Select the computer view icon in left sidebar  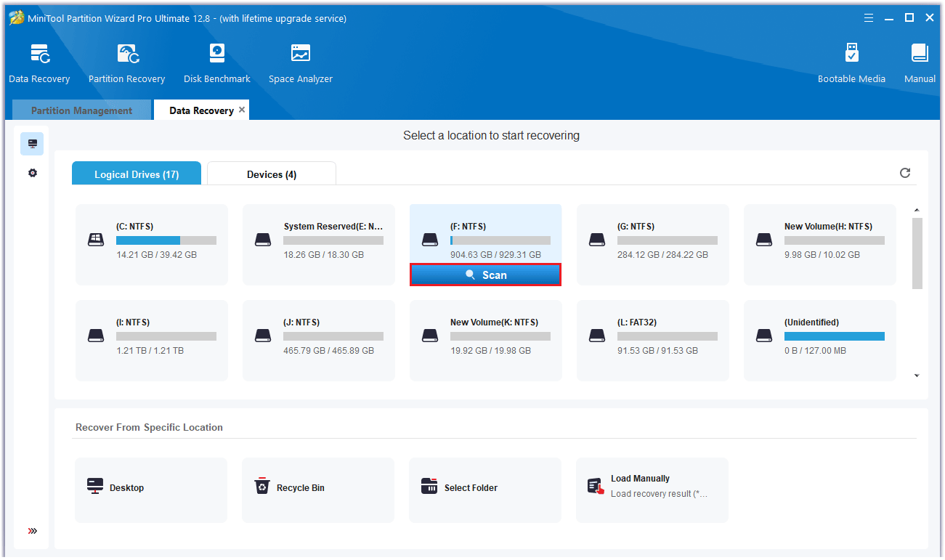(x=32, y=144)
